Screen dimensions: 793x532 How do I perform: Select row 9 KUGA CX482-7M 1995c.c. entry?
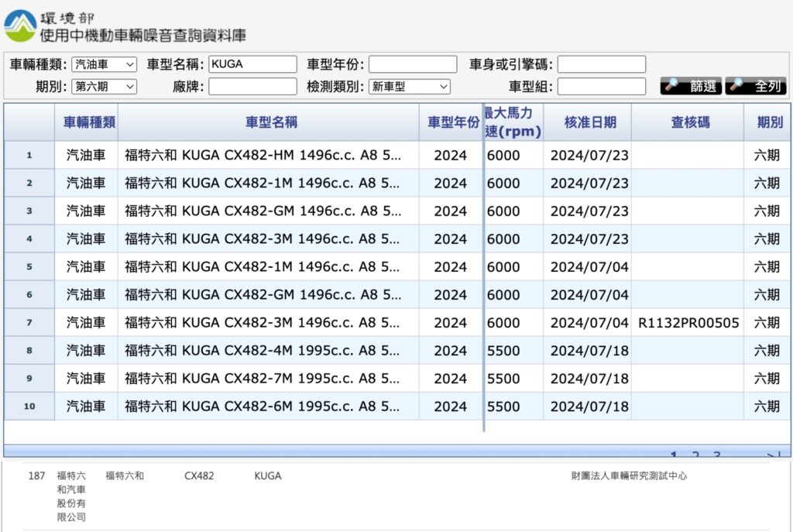click(x=262, y=378)
